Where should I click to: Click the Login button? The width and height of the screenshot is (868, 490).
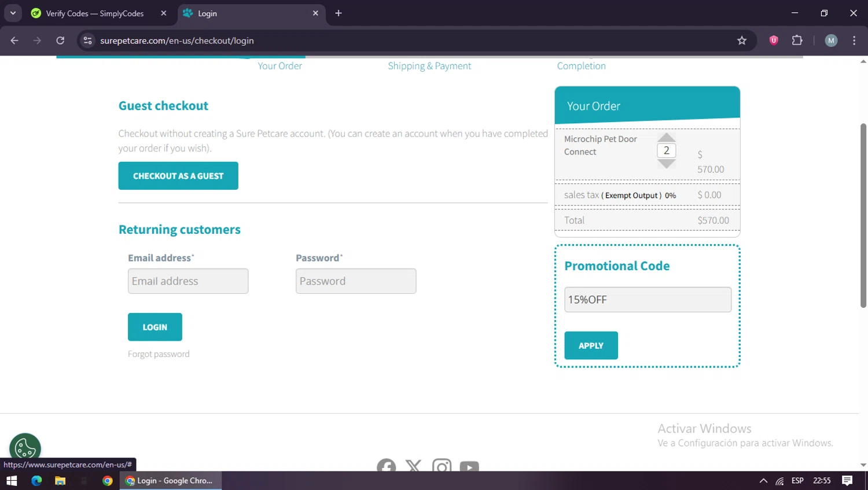click(155, 327)
